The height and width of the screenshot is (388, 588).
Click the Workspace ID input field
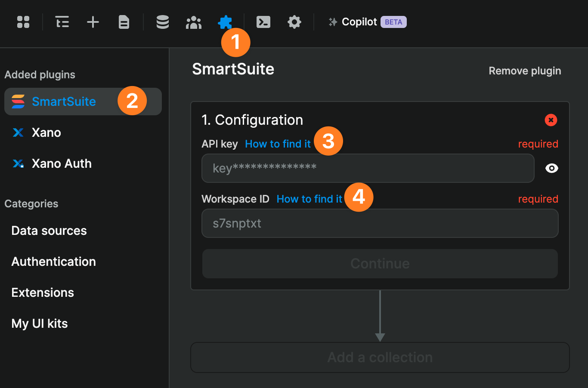[380, 223]
